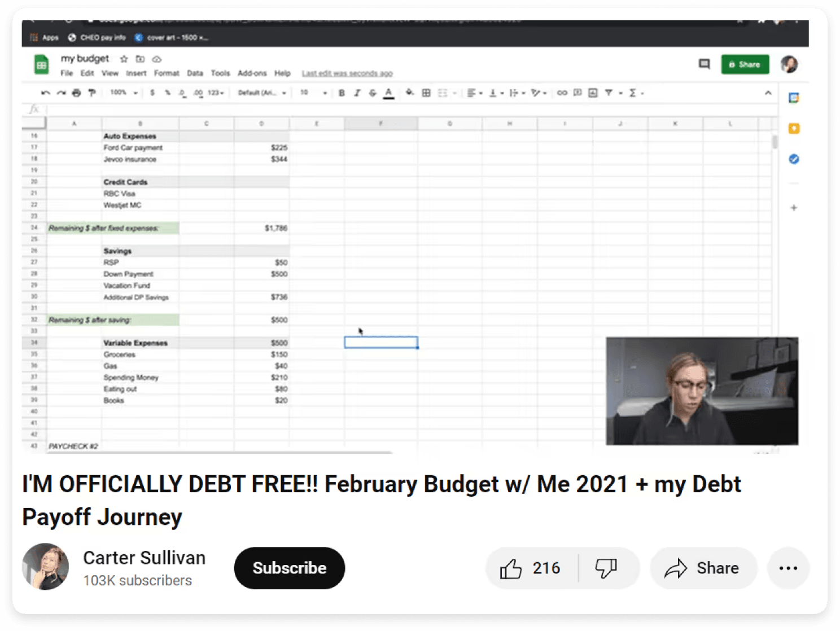Open the 123 more formats dropdown
Screen dimensions: 840x631
216,93
